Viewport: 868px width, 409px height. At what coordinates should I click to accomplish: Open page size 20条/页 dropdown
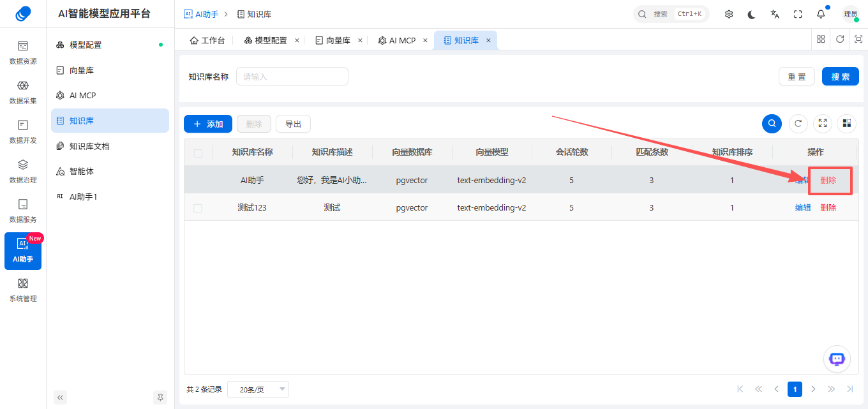point(258,389)
